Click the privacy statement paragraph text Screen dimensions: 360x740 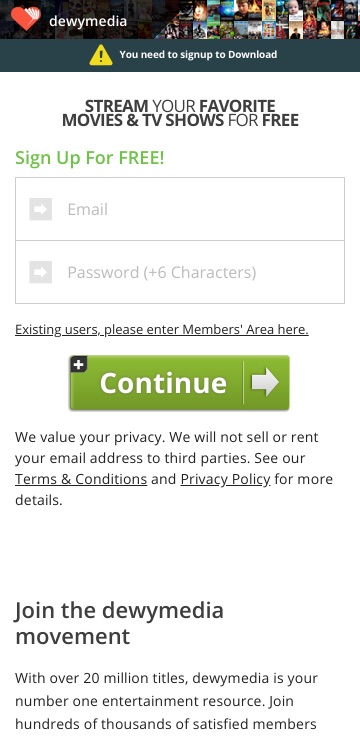point(174,468)
